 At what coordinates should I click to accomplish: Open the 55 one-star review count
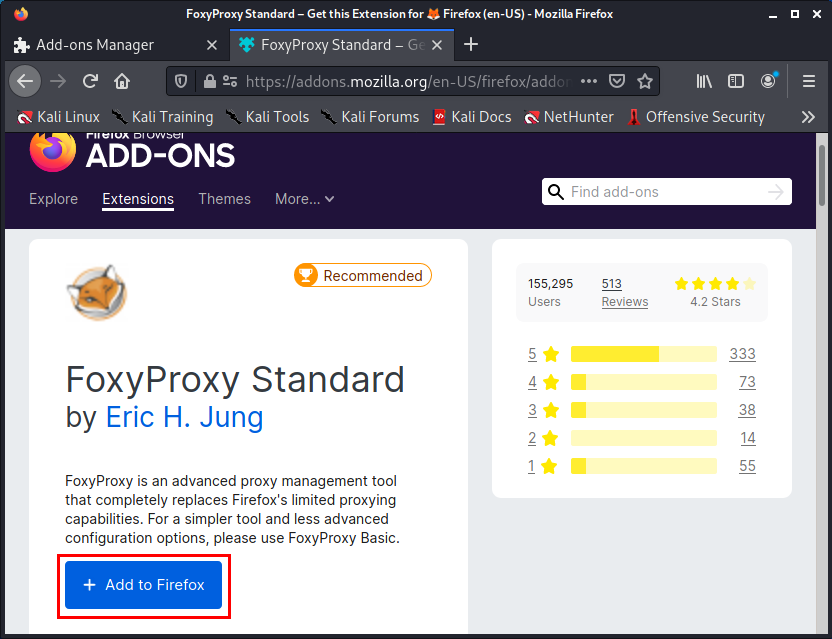click(747, 466)
